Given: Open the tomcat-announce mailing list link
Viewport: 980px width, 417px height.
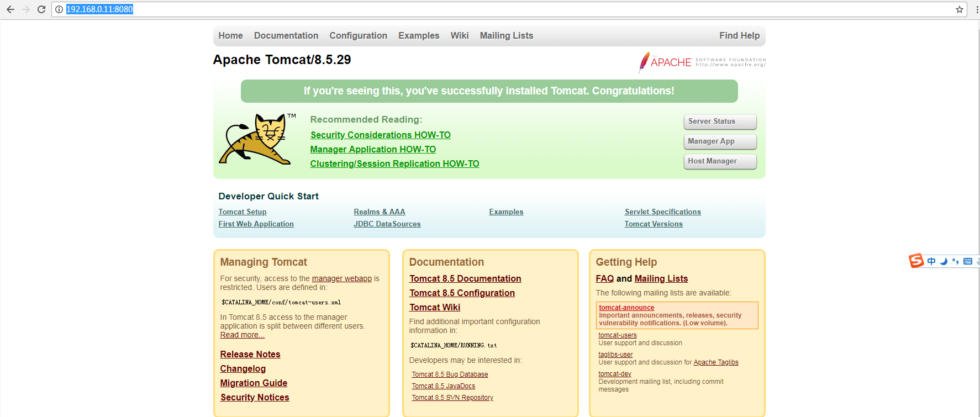Looking at the screenshot, I should click(x=626, y=308).
